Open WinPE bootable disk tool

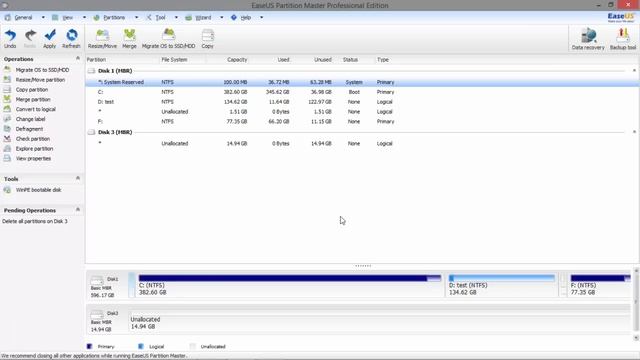[38, 190]
